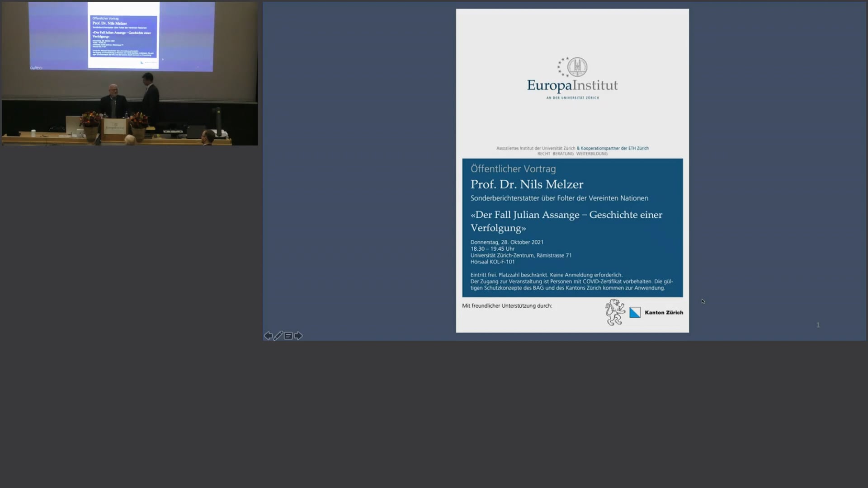Click Mit freundlicher Unterstützung durch text
Image resolution: width=868 pixels, height=488 pixels.
pos(507,306)
